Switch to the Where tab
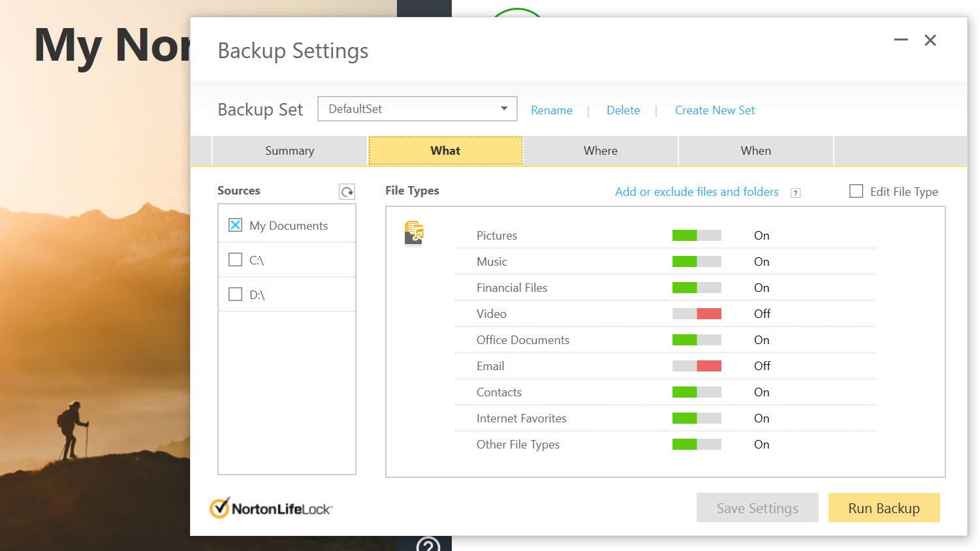This screenshot has width=980, height=551. click(601, 151)
